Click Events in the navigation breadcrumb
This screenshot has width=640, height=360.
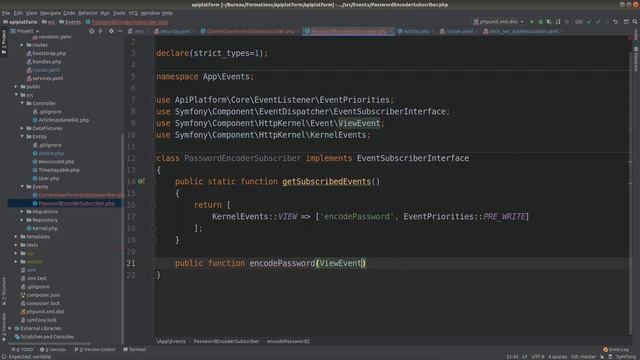[x=70, y=22]
